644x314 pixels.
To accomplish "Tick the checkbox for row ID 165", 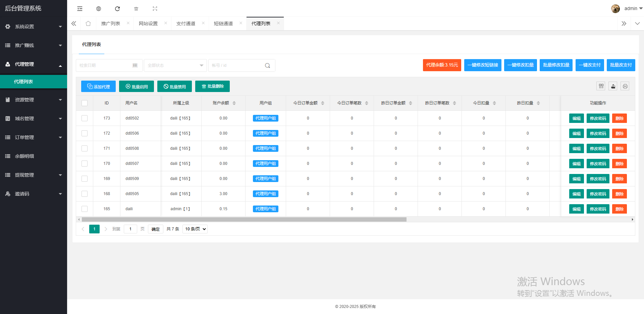I will (85, 209).
